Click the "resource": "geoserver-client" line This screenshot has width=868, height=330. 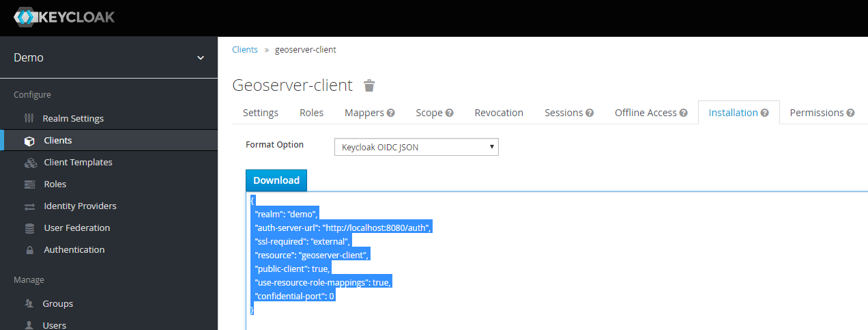tap(313, 255)
